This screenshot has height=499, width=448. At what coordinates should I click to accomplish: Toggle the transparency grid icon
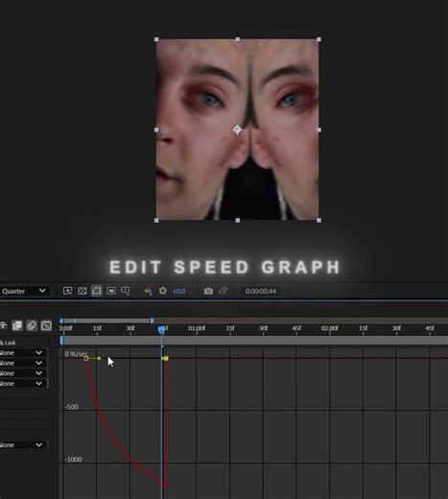(83, 291)
